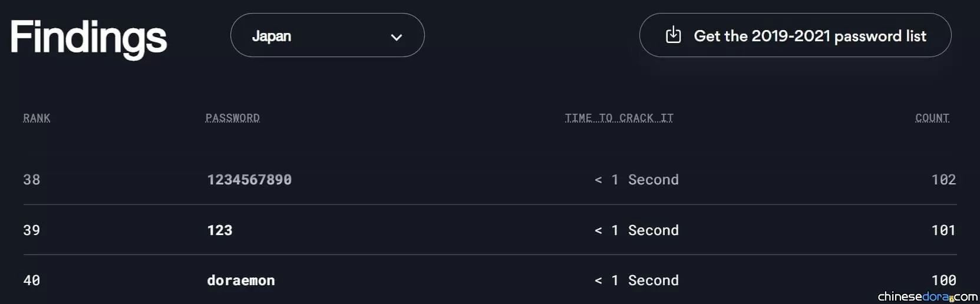Screen dimensions: 980x304
Task: Click count value 100
Action: (x=943, y=280)
